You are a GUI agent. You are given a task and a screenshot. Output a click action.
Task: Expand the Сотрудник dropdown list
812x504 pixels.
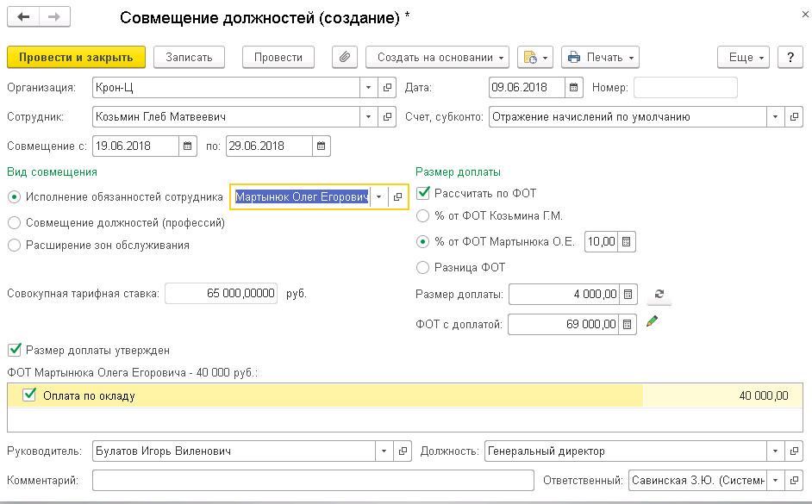pyautogui.click(x=368, y=117)
